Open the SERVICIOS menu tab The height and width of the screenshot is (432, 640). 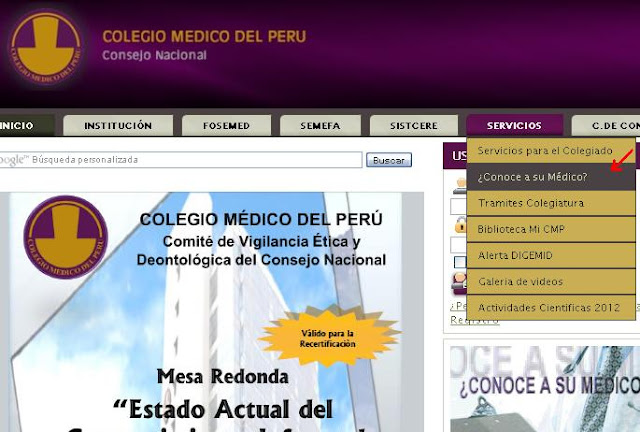pyautogui.click(x=514, y=125)
